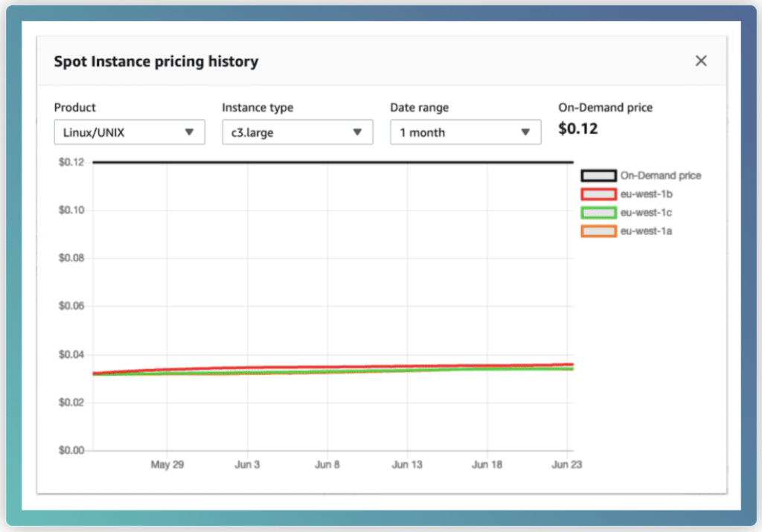The width and height of the screenshot is (762, 532).
Task: Hide the eu-west-1b series via legend text
Action: [647, 194]
